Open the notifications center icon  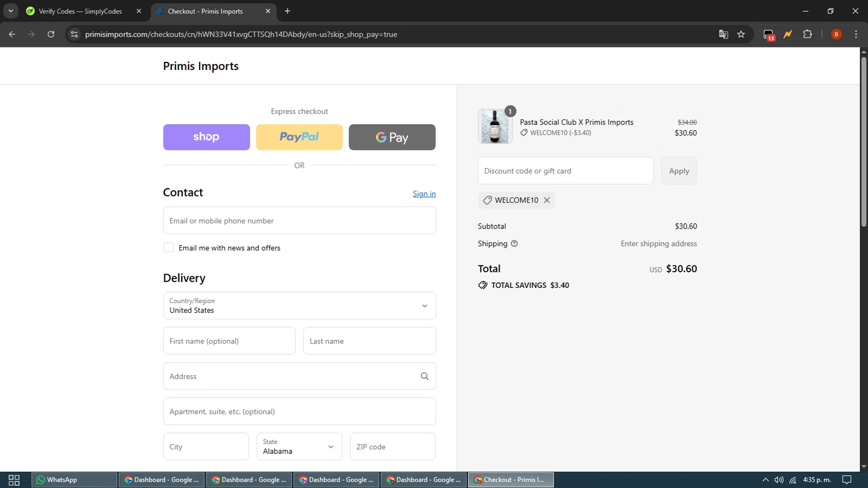pyautogui.click(x=847, y=480)
